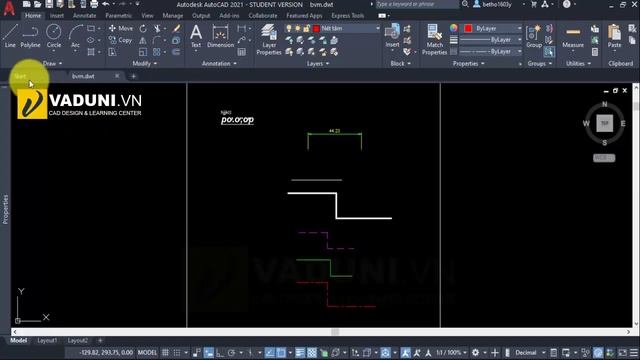Click Undo in quick access toolbar
The width and height of the screenshot is (640, 360).
[106, 4]
